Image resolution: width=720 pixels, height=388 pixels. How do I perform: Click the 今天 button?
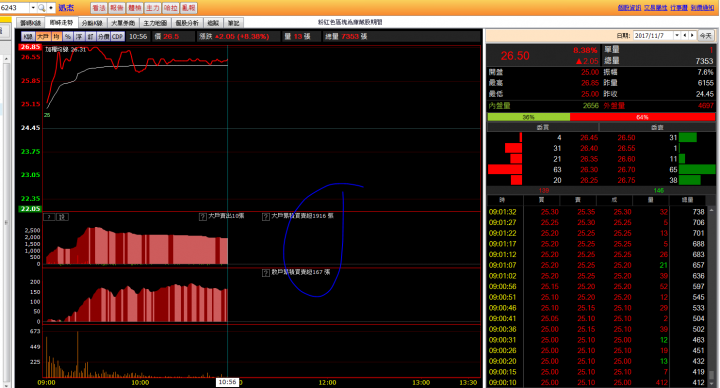705,35
